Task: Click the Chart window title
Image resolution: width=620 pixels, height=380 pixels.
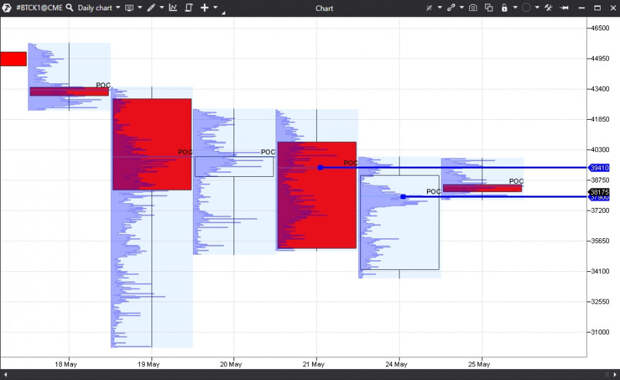Action: [324, 8]
